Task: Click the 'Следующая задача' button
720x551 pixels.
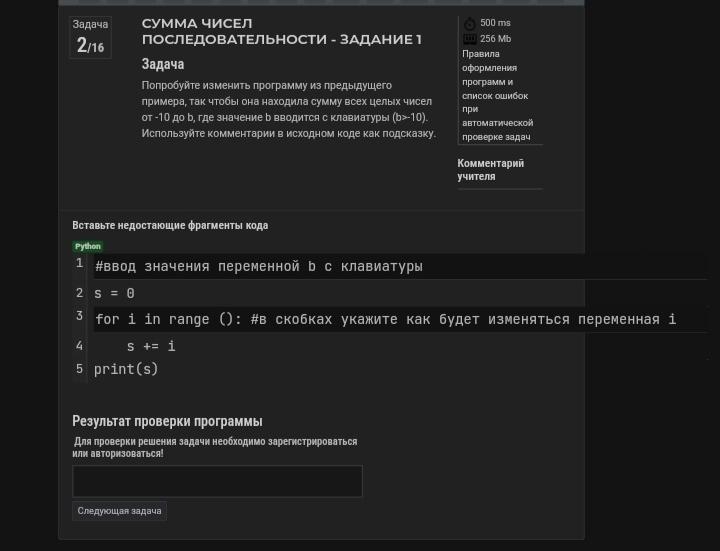Action: point(119,511)
